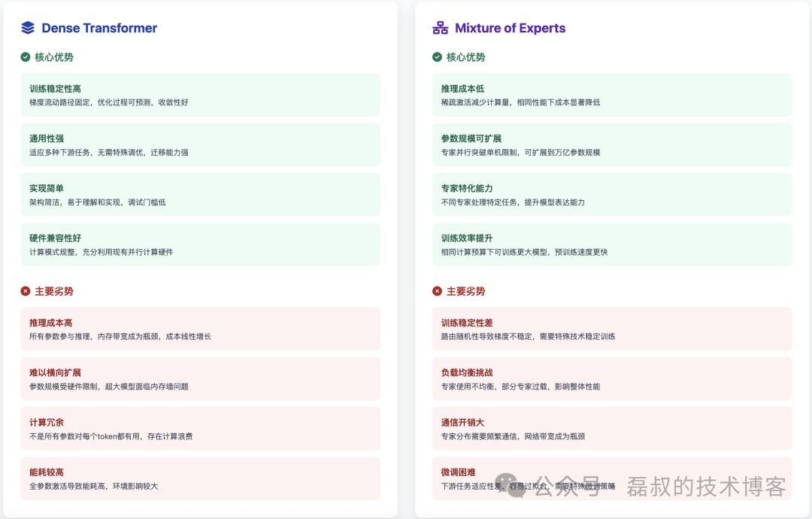Open the 推理成本低 advantage card
812x519 pixels.
[x=612, y=94]
